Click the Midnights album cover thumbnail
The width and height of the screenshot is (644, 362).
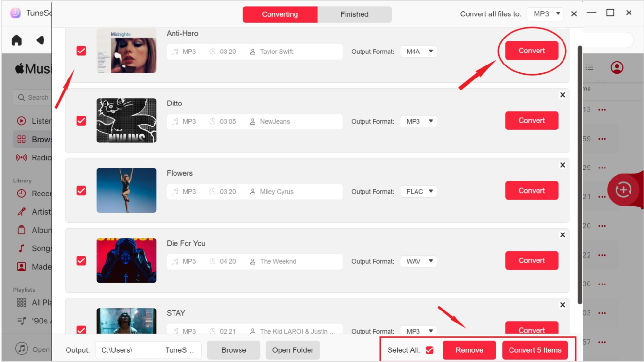pyautogui.click(x=126, y=51)
